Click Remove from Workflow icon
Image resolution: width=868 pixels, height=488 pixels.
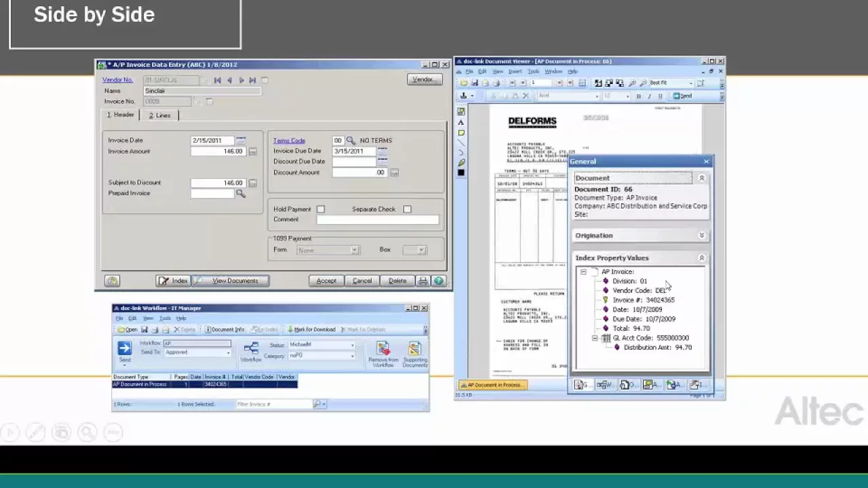(383, 349)
